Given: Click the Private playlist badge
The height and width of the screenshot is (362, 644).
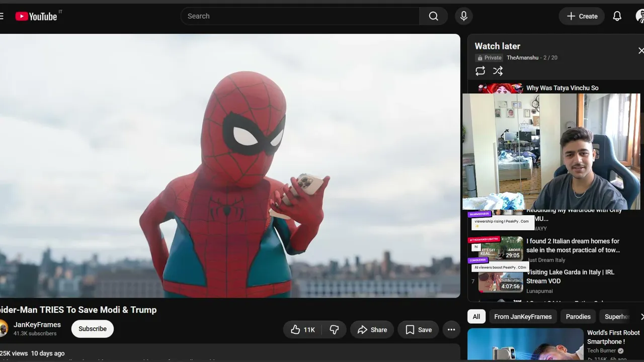Looking at the screenshot, I should pos(490,58).
